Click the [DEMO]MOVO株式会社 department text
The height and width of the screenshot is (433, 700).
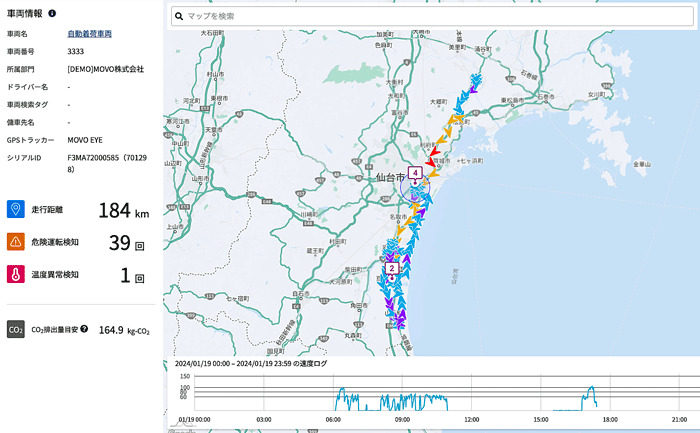pos(106,69)
